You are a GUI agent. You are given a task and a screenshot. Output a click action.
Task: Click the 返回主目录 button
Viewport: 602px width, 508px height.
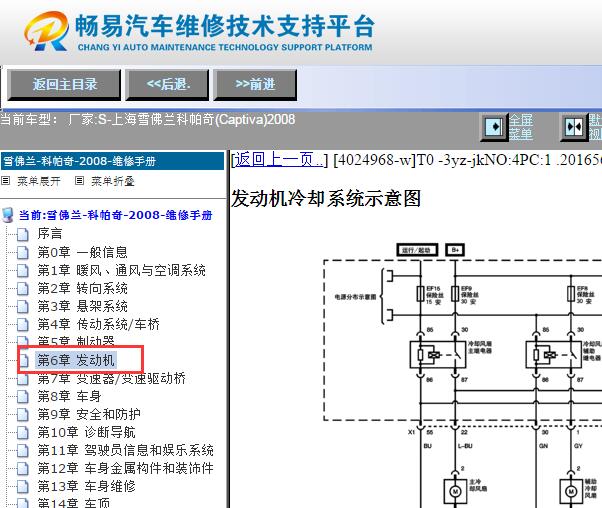64,84
